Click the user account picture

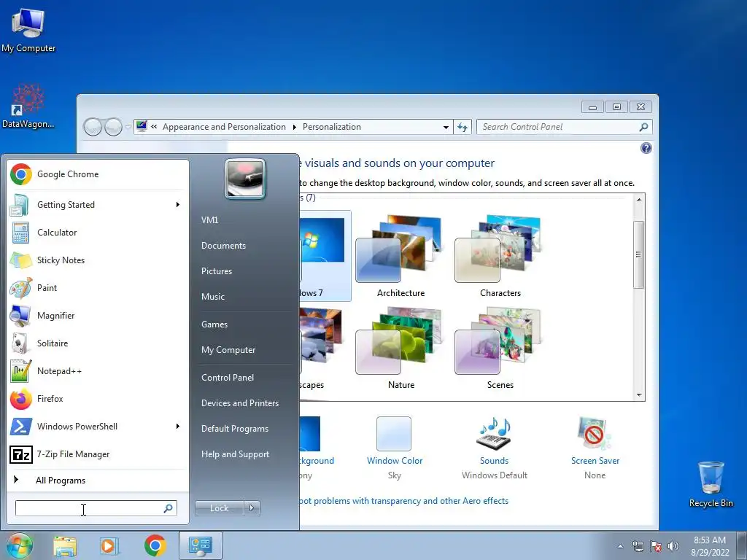[x=245, y=179]
